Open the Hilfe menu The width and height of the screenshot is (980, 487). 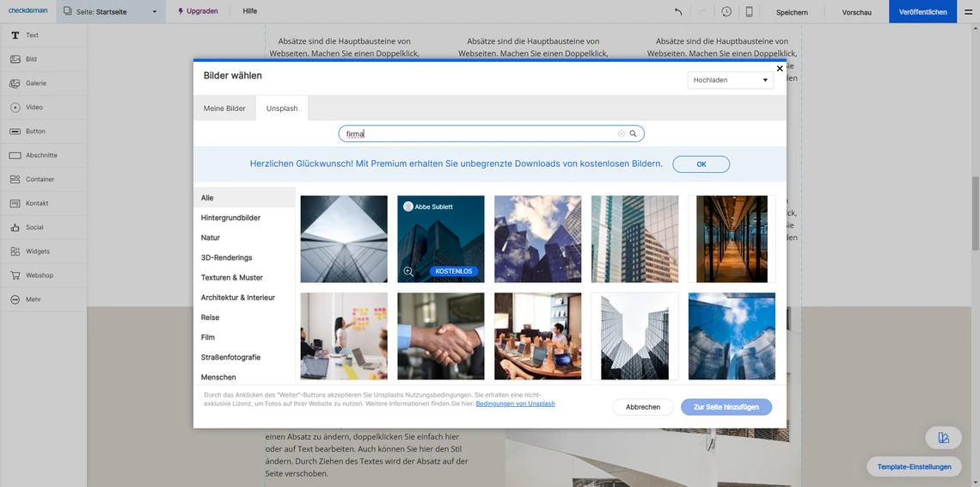249,11
